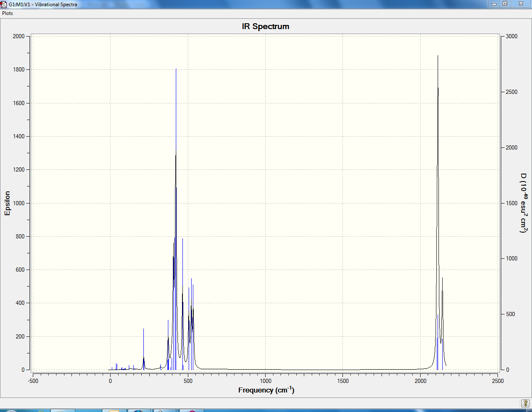Maximize the Vibrational Spectra window

pos(505,4)
